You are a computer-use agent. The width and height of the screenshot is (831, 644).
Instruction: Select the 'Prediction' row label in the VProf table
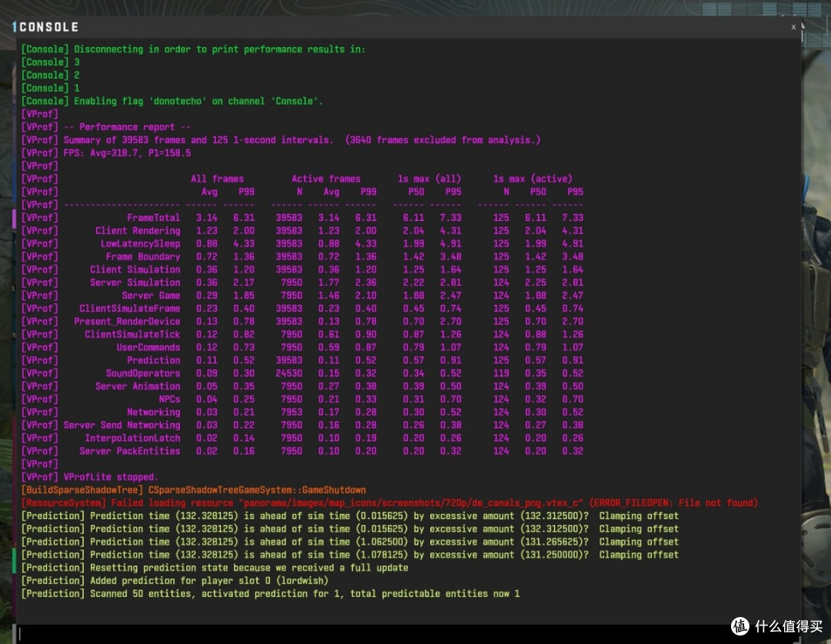pyautogui.click(x=154, y=360)
